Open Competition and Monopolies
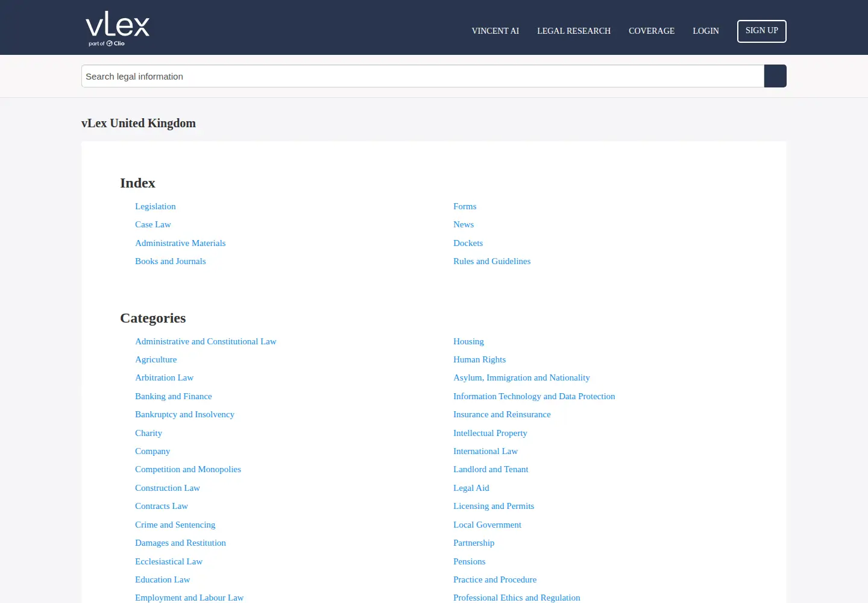868x603 pixels. point(188,469)
